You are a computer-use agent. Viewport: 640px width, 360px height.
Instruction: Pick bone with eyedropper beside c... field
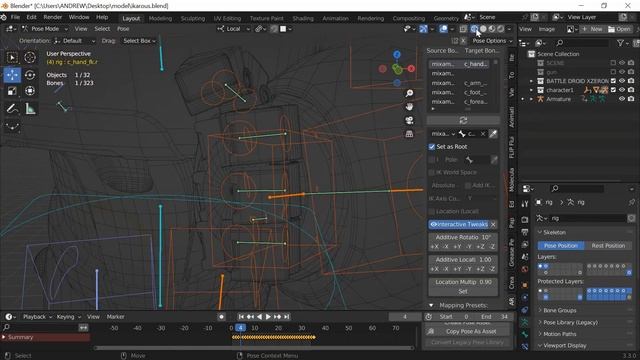click(x=493, y=134)
